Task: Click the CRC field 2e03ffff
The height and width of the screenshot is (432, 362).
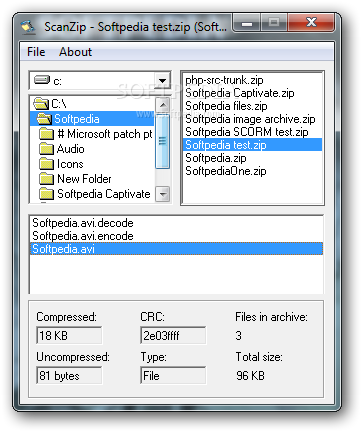Action: click(x=173, y=335)
